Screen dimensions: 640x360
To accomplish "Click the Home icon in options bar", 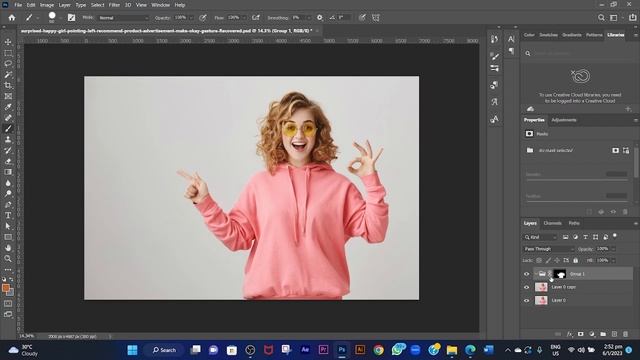I will [12, 18].
